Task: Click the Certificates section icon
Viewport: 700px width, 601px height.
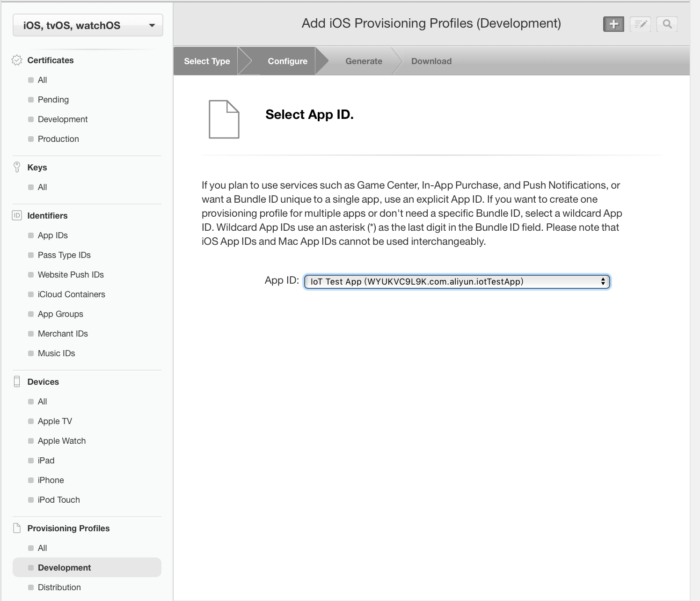Action: (17, 60)
